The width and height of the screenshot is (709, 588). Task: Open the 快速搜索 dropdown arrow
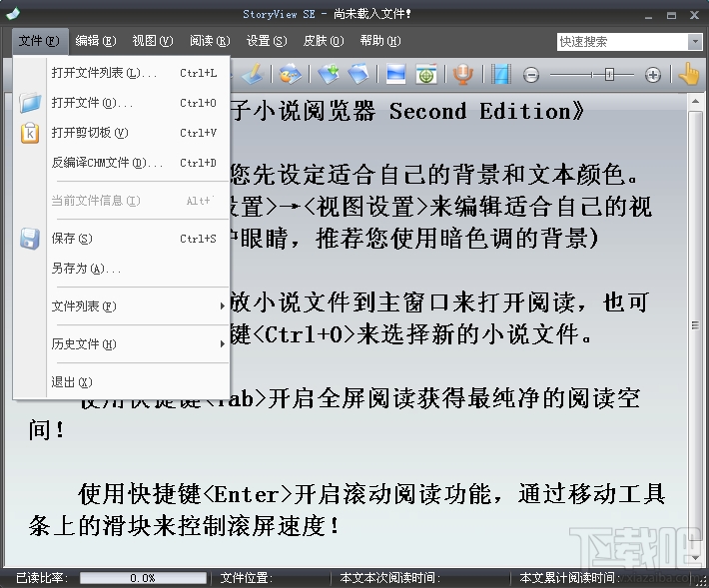pyautogui.click(x=695, y=42)
